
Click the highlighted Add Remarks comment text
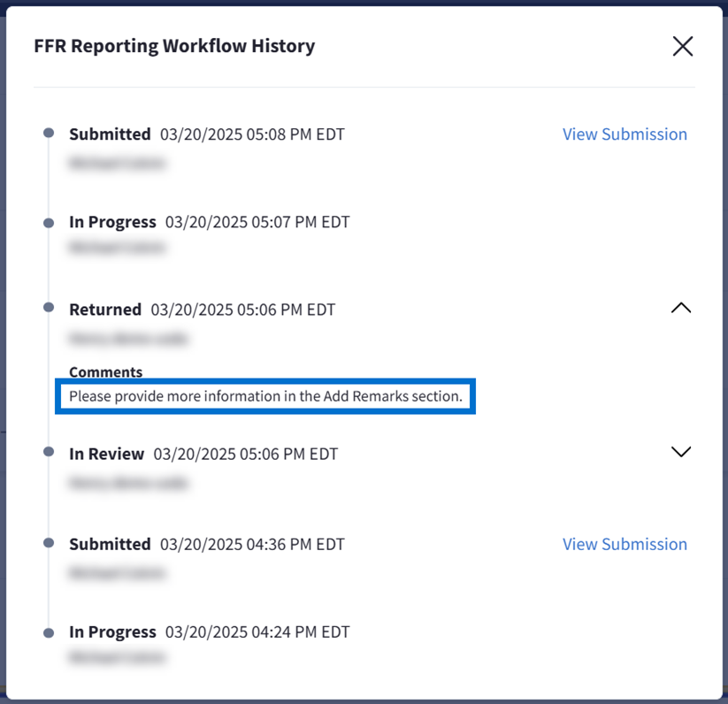click(x=265, y=396)
